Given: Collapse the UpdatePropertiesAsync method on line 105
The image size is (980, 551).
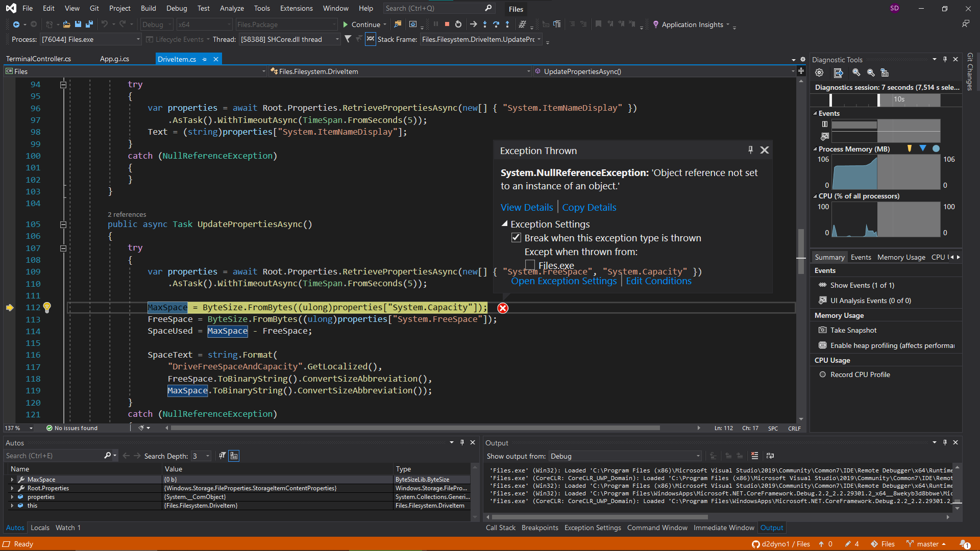Looking at the screenshot, I should pos(63,224).
